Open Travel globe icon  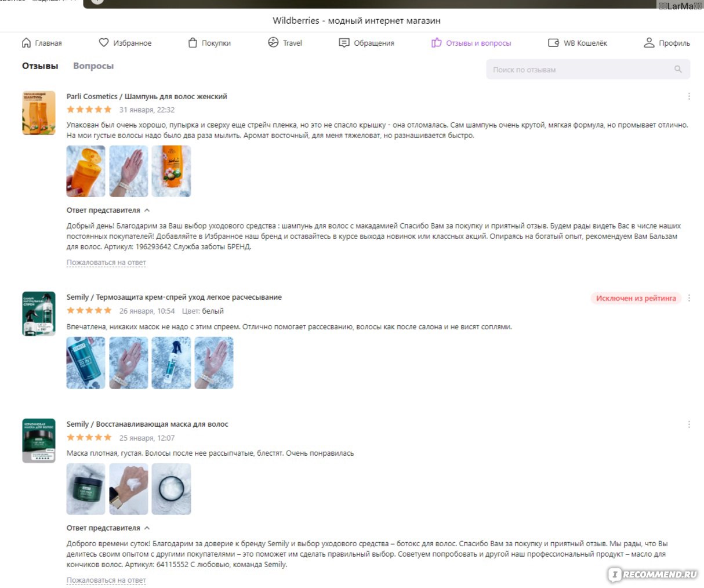tap(273, 43)
